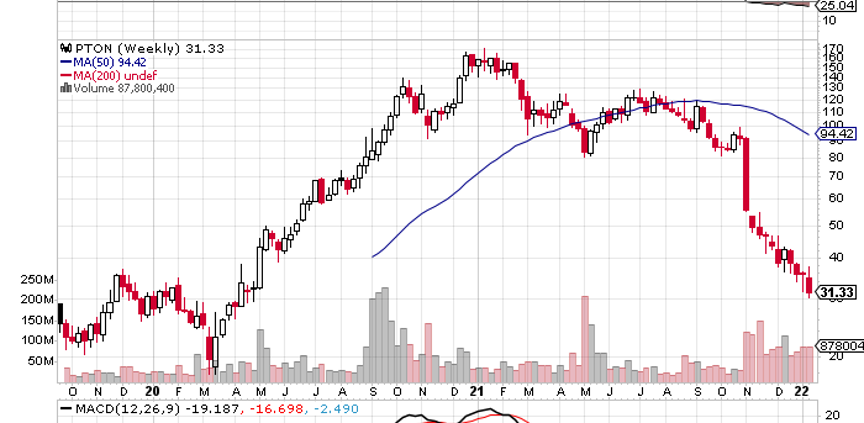Click the 170 price axis label
Image resolution: width=864 pixels, height=423 pixels.
pos(830,47)
